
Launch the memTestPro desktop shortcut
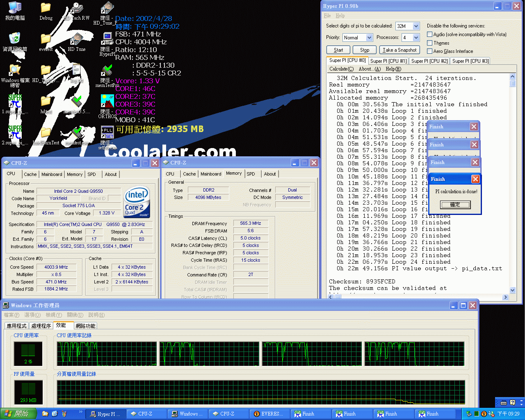pyautogui.click(x=107, y=72)
